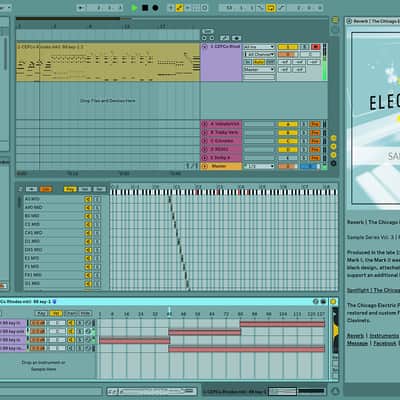Image resolution: width=400 pixels, height=400 pixels.
Task: Open the Spotlight link in help panel
Action: (373, 290)
